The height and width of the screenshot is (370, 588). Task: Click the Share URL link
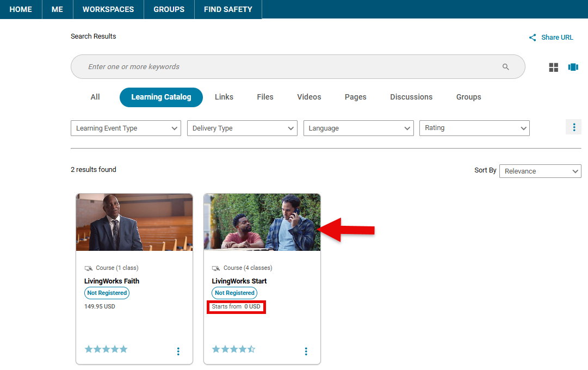point(557,38)
